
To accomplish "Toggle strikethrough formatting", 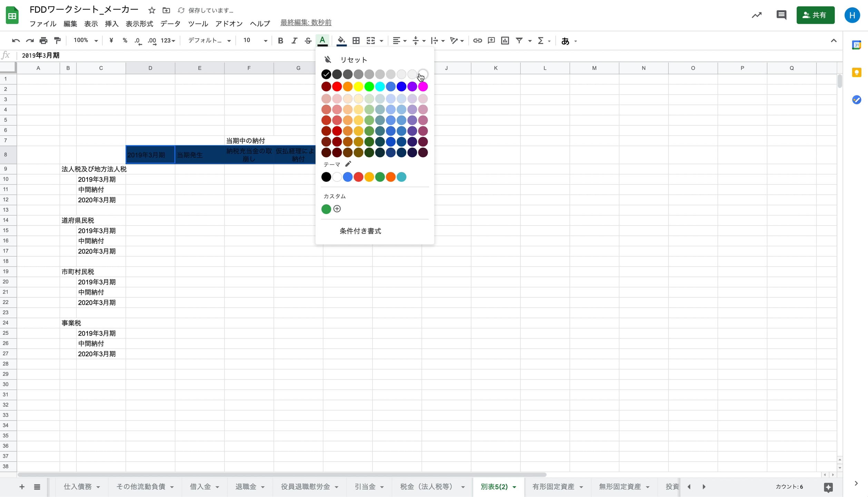I will [308, 41].
